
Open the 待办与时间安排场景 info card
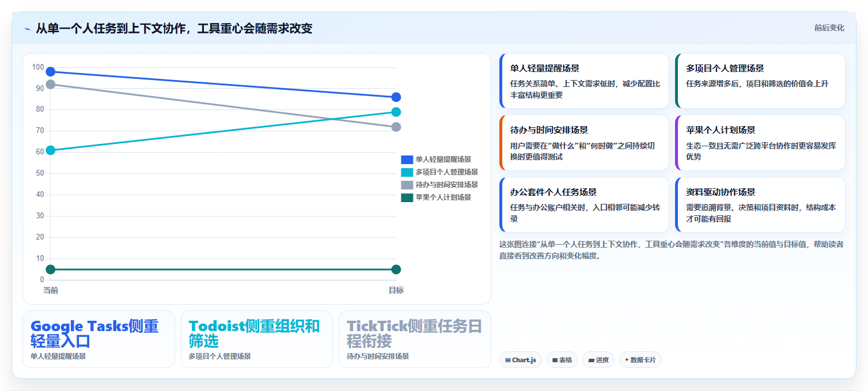584,143
